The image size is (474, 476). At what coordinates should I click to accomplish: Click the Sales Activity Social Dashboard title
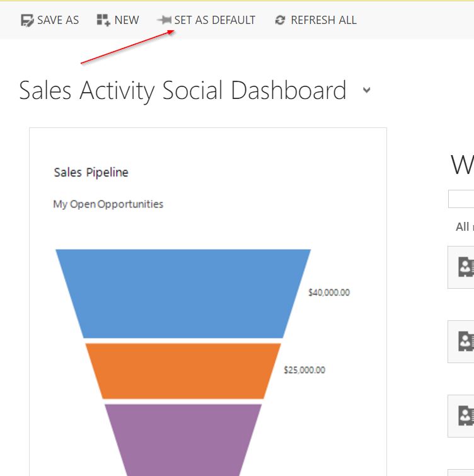pos(183,90)
